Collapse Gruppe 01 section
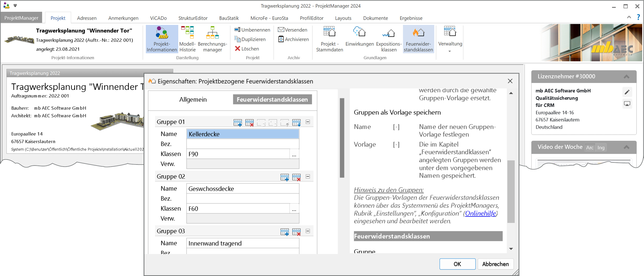Image resolution: width=644 pixels, height=276 pixels. click(x=308, y=122)
